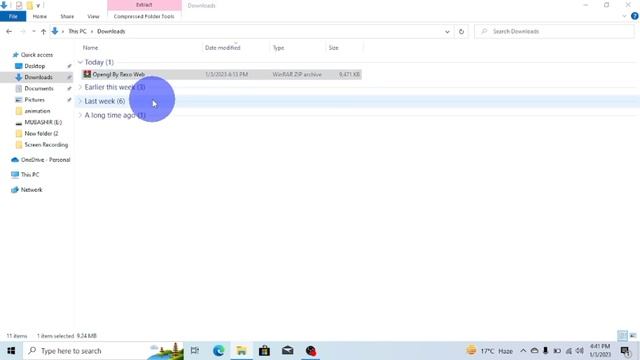This screenshot has width=640, height=360.
Task: Click the taskbar search box
Action: pyautogui.click(x=103, y=351)
